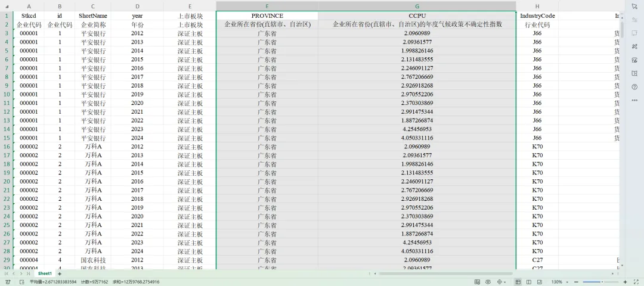The width and height of the screenshot is (644, 286).
Task: Select row 16 header
Action: [7, 147]
